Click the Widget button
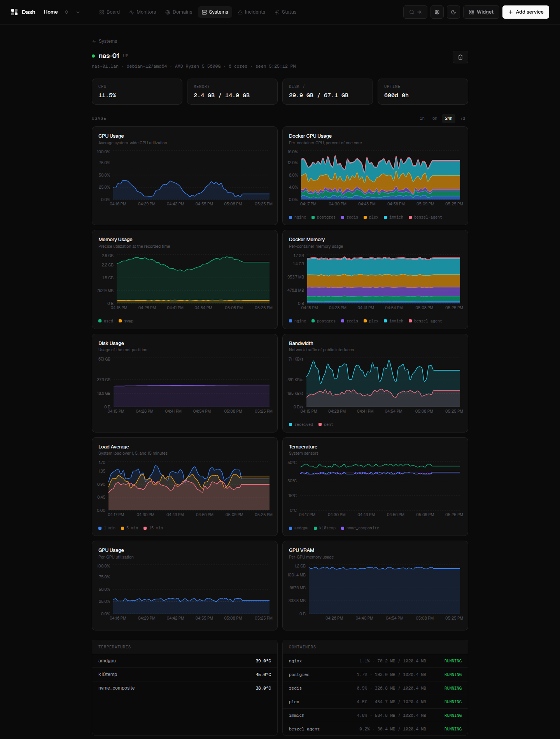The width and height of the screenshot is (560, 739). click(x=481, y=12)
